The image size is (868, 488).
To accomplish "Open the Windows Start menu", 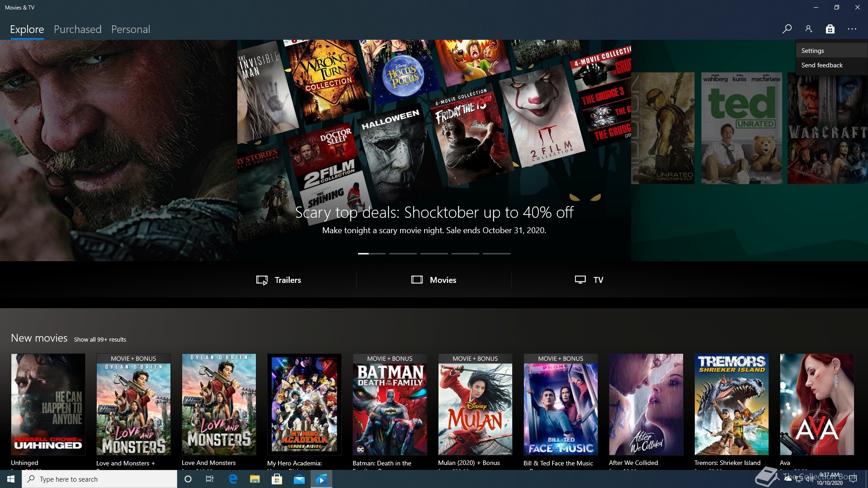I will [11, 479].
